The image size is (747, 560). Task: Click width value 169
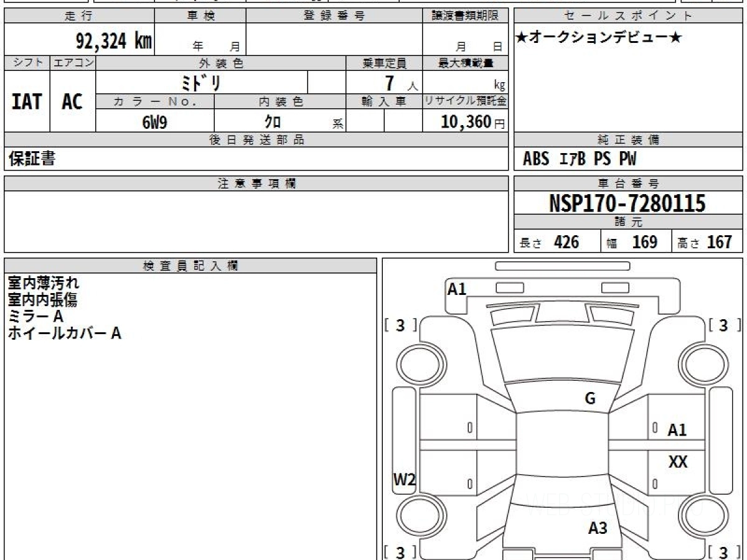coord(644,242)
